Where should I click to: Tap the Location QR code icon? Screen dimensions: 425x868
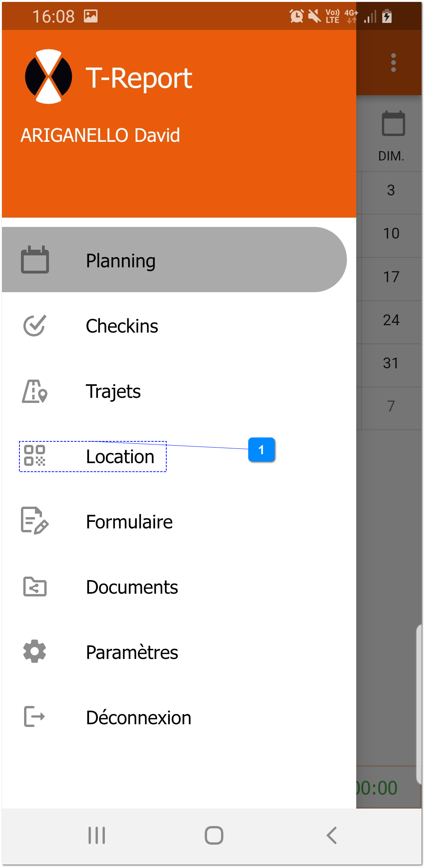[x=35, y=456]
